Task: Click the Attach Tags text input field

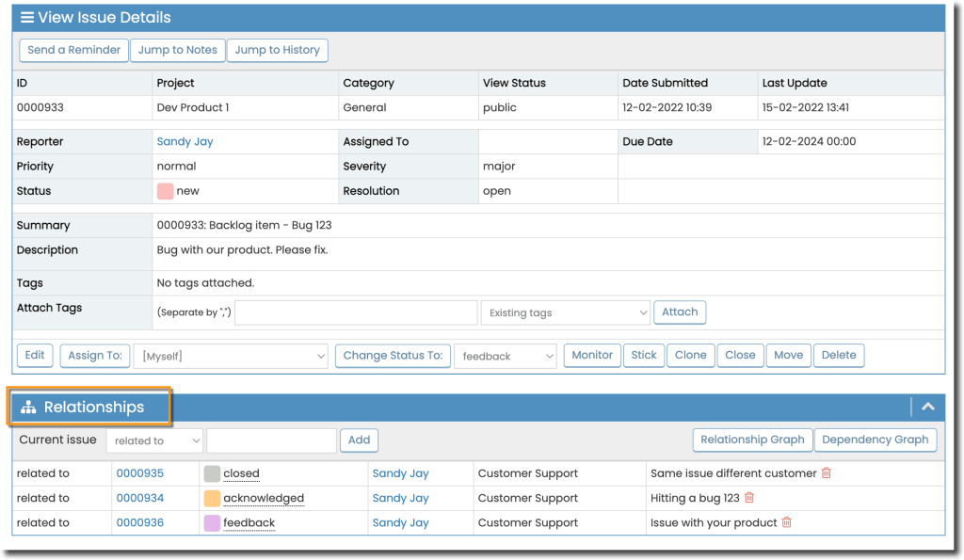Action: click(x=355, y=312)
